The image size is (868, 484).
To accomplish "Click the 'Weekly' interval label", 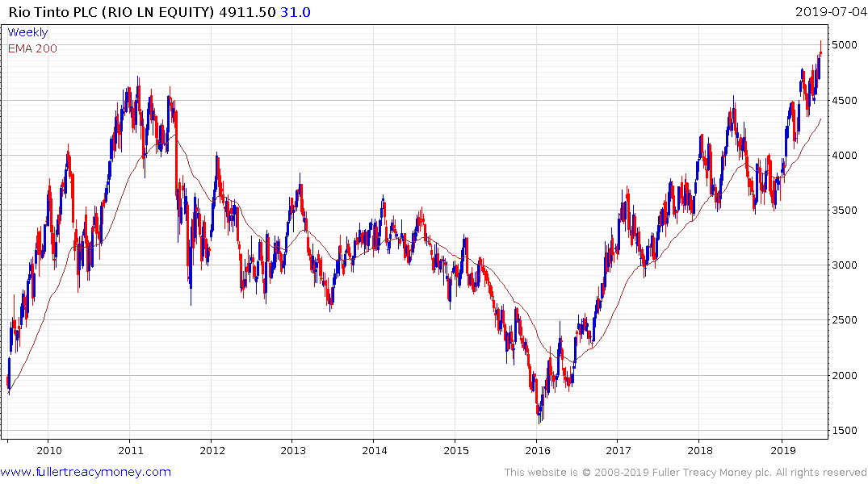I will click(27, 32).
